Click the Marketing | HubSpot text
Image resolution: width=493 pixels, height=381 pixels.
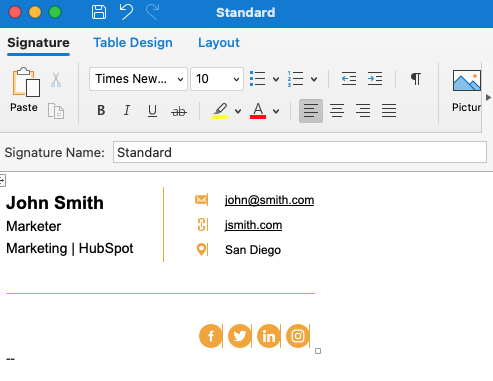click(x=70, y=248)
